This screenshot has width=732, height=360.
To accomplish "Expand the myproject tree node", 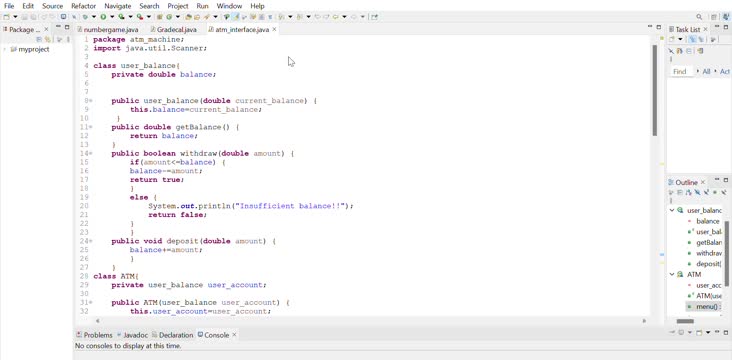I will pyautogui.click(x=5, y=49).
